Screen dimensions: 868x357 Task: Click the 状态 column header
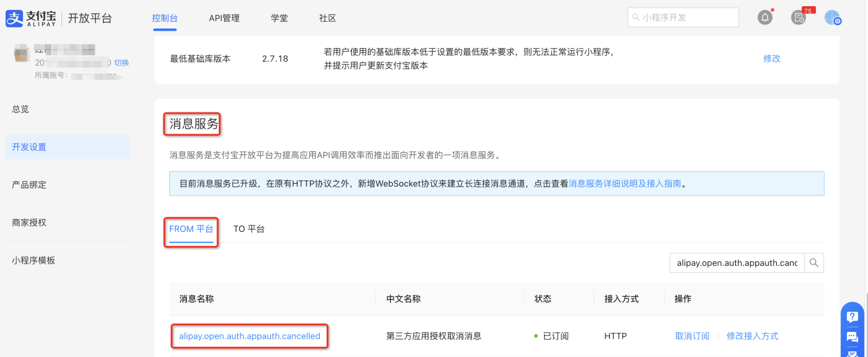tap(543, 299)
